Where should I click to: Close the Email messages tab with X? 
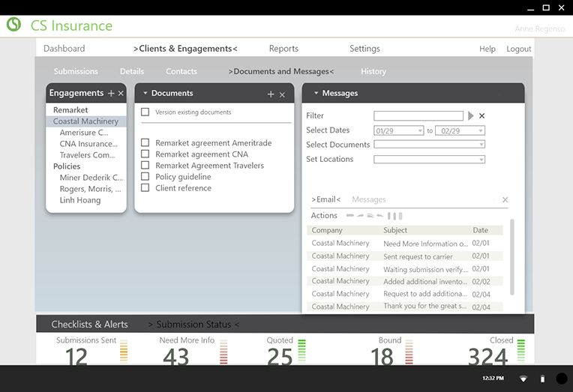click(505, 200)
